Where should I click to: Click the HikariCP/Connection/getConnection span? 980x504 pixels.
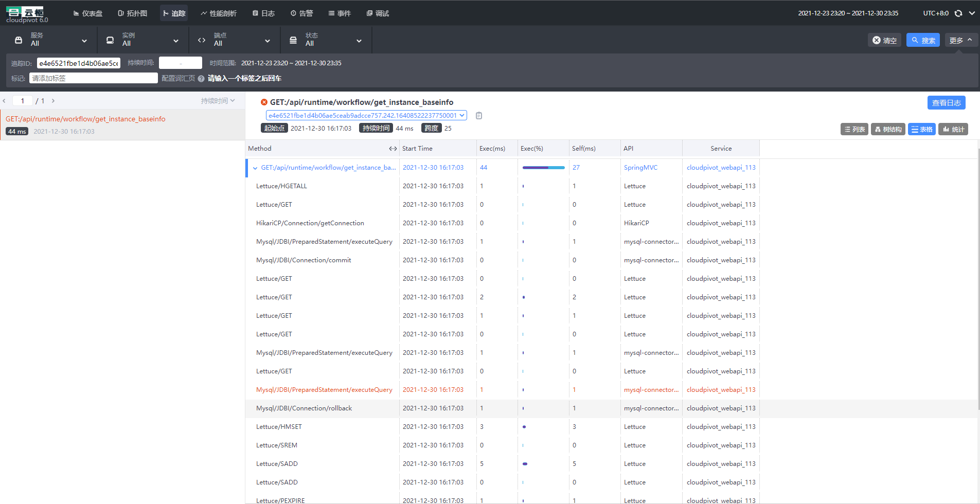point(310,223)
